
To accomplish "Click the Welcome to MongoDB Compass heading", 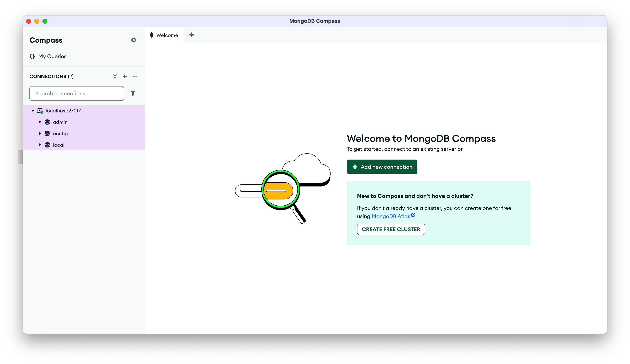I will pyautogui.click(x=421, y=138).
